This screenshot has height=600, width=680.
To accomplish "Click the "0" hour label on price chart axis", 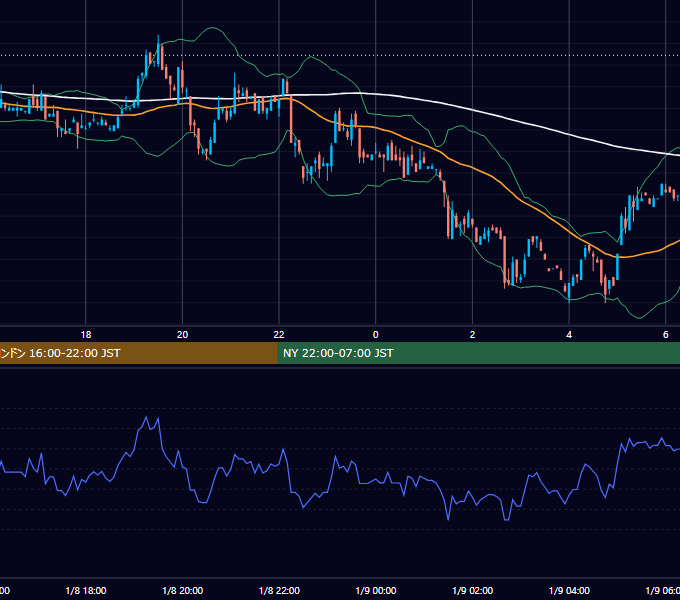I will click(x=376, y=335).
